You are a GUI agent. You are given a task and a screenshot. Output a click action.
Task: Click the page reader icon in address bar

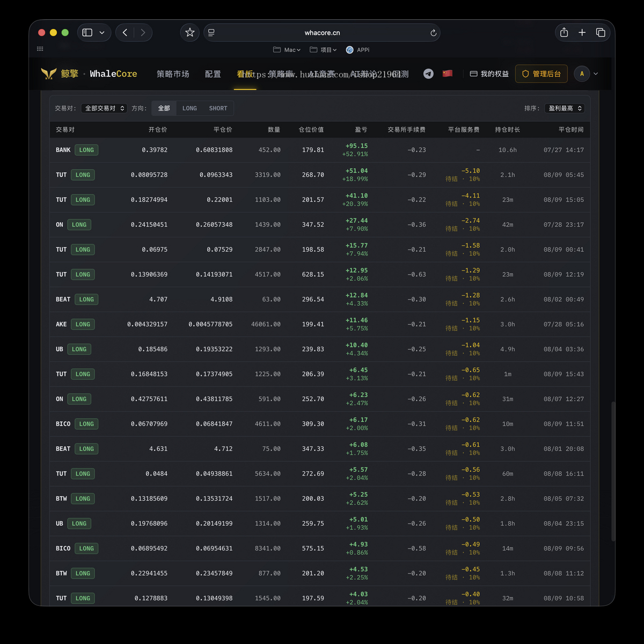[x=211, y=33]
